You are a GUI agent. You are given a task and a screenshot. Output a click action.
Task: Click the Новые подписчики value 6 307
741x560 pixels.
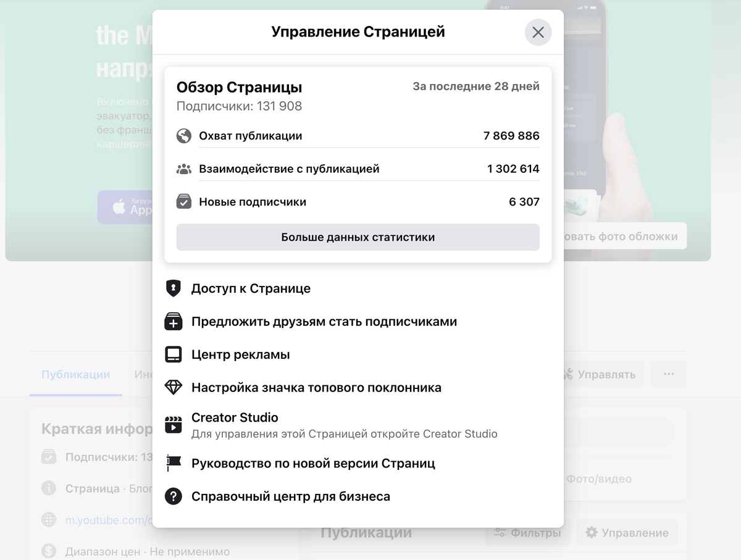pyautogui.click(x=524, y=202)
